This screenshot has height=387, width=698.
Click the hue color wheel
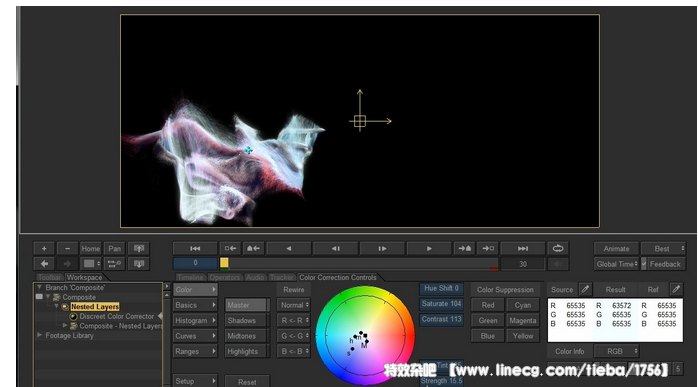(365, 335)
